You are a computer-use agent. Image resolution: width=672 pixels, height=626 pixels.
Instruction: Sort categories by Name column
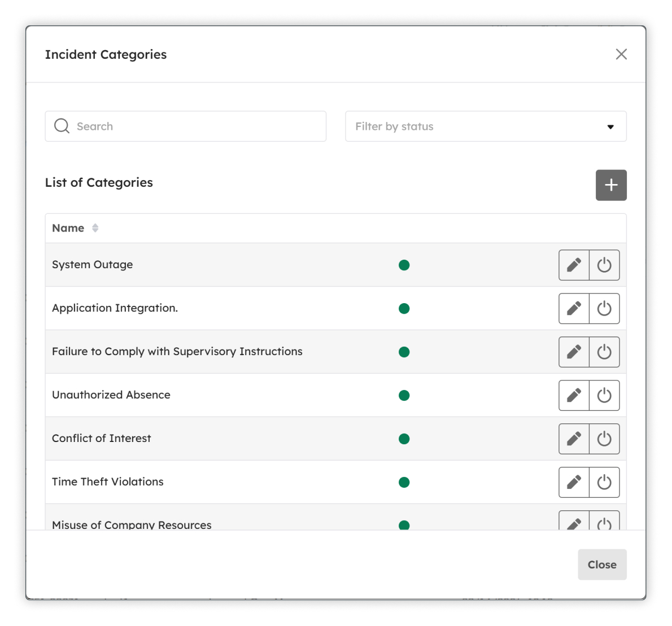click(95, 228)
